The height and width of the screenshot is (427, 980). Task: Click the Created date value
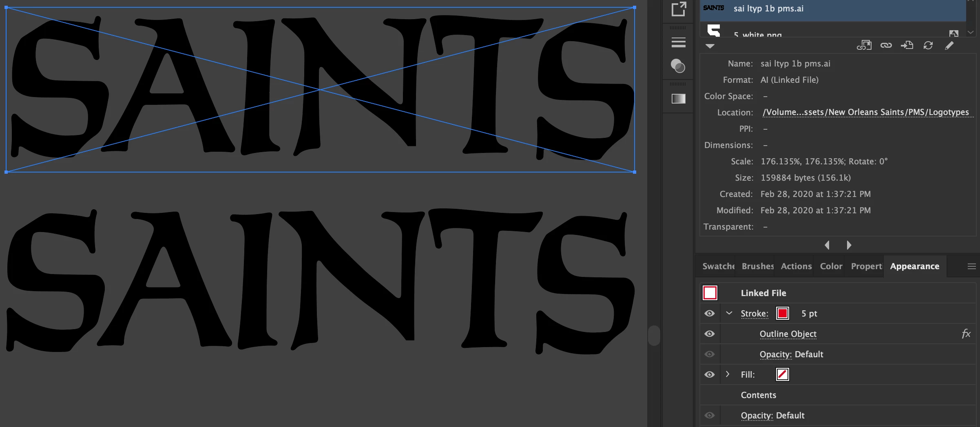pyautogui.click(x=816, y=194)
